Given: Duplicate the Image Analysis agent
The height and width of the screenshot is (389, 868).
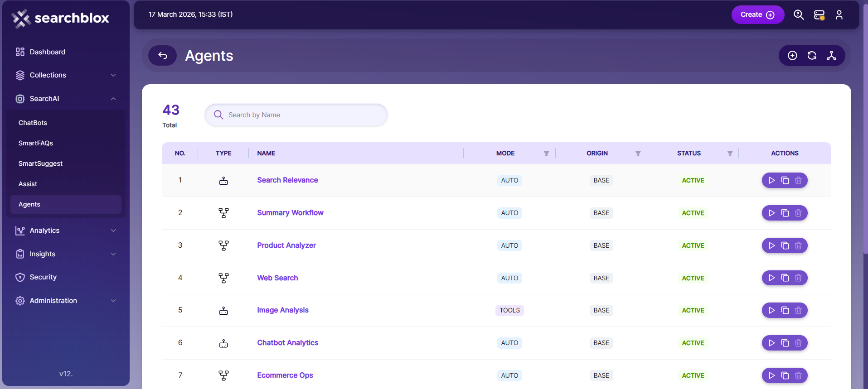Looking at the screenshot, I should pyautogui.click(x=785, y=310).
